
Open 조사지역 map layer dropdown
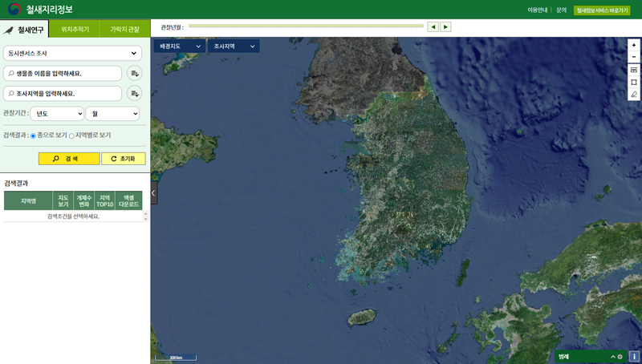coord(234,47)
